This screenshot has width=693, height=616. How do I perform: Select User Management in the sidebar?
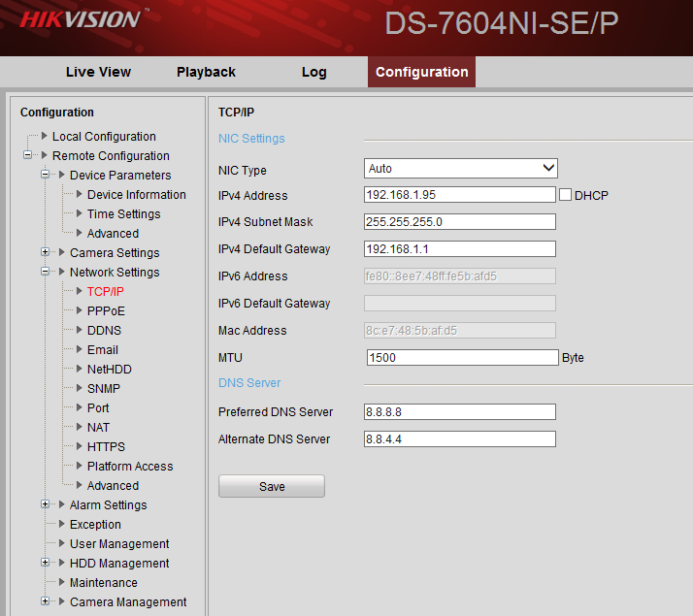pos(118,544)
